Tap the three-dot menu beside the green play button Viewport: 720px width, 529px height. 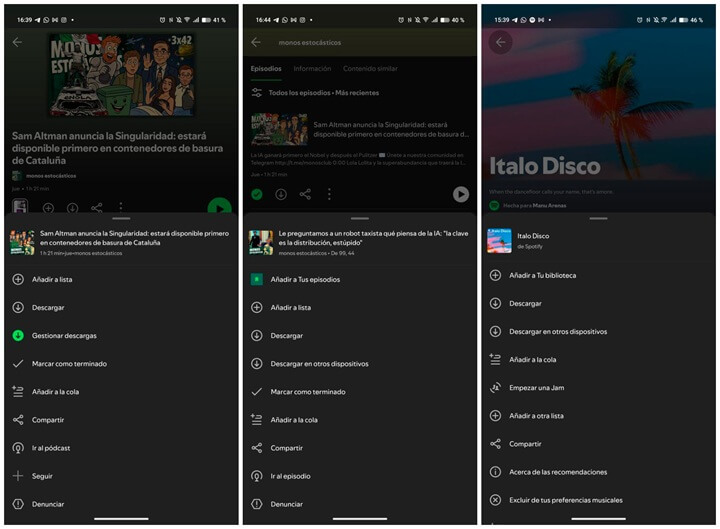[x=121, y=207]
